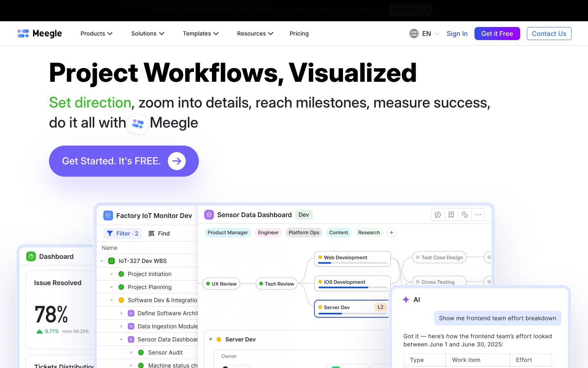
Task: Expand the Data Ingestion Module row arrow
Action: click(121, 326)
